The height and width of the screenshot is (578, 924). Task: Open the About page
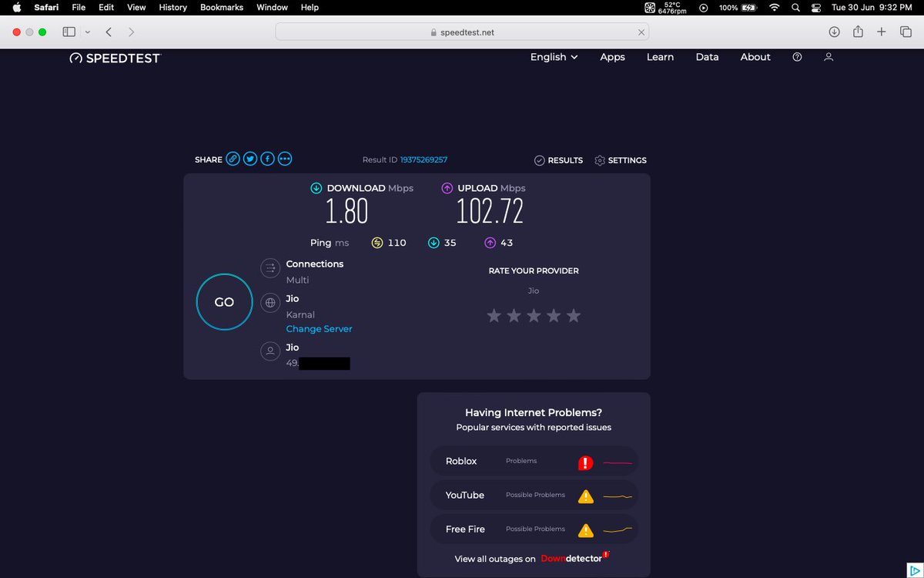[x=755, y=57]
